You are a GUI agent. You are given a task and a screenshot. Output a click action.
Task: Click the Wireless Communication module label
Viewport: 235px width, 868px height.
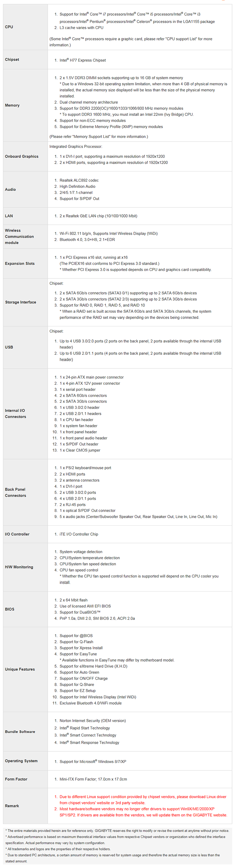coord(19,236)
